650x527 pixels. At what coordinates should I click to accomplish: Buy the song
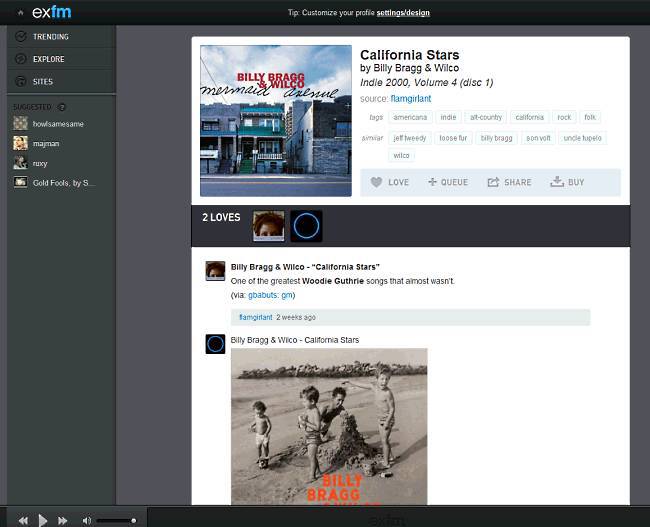[567, 182]
